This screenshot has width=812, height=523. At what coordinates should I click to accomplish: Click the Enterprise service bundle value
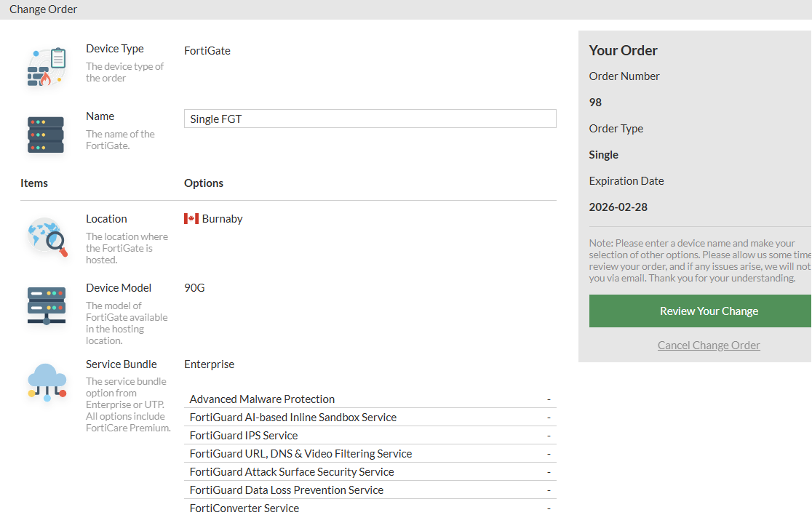click(209, 364)
